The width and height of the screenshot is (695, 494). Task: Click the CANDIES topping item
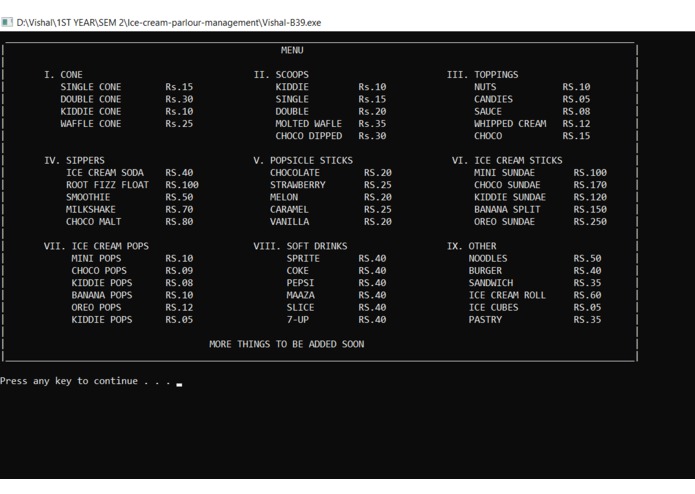(x=493, y=99)
